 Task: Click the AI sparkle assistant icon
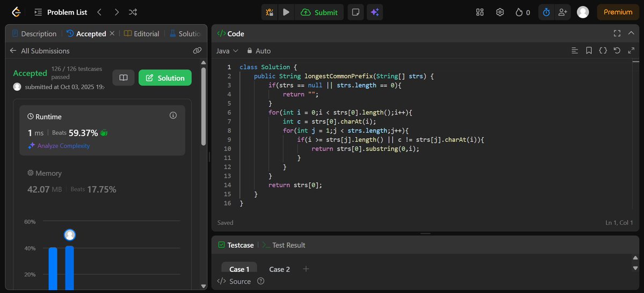click(374, 12)
